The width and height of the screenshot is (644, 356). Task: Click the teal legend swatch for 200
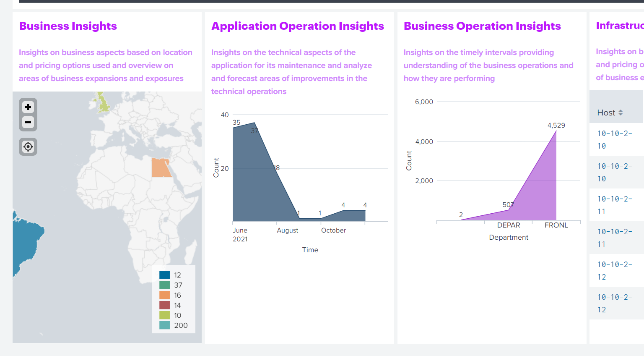point(165,325)
